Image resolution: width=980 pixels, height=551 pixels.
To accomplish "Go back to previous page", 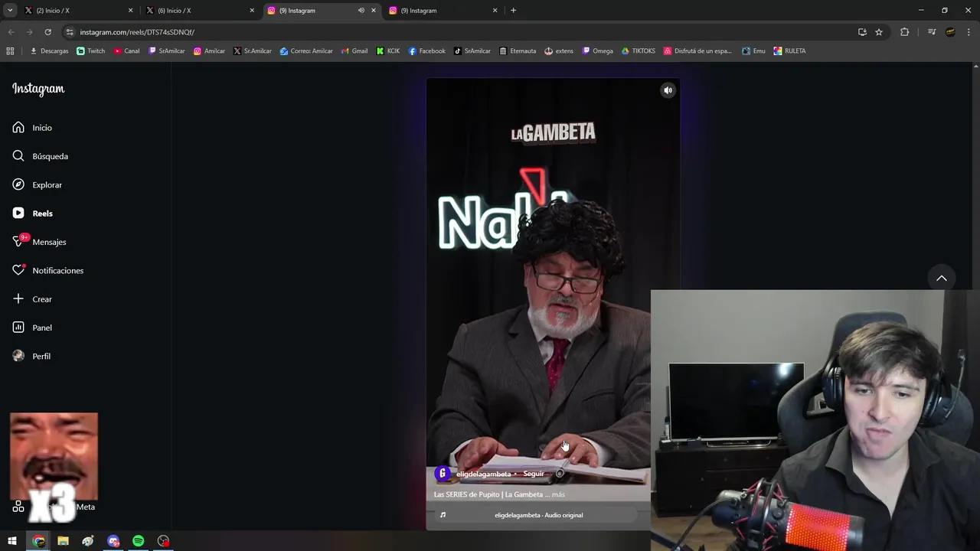I will [11, 32].
